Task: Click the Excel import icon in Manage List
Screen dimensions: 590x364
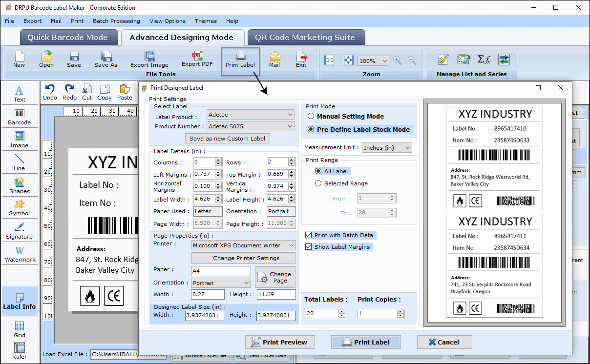Action: pyautogui.click(x=464, y=60)
